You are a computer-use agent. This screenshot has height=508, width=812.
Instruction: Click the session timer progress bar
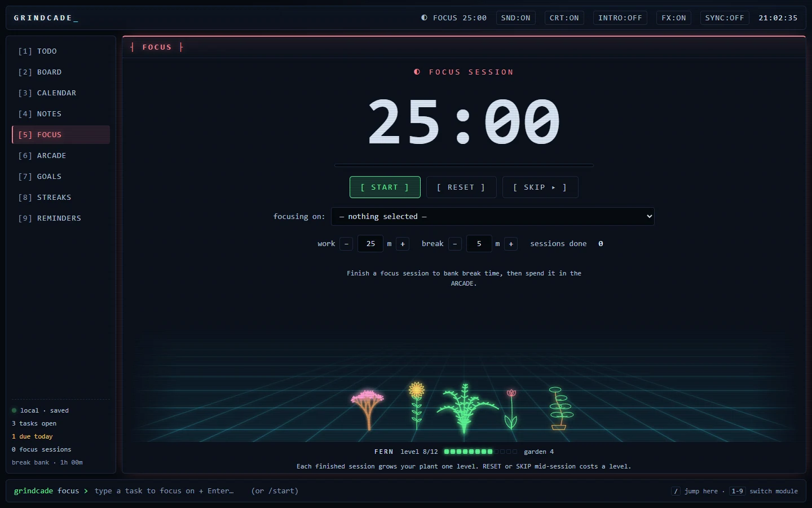point(464,165)
